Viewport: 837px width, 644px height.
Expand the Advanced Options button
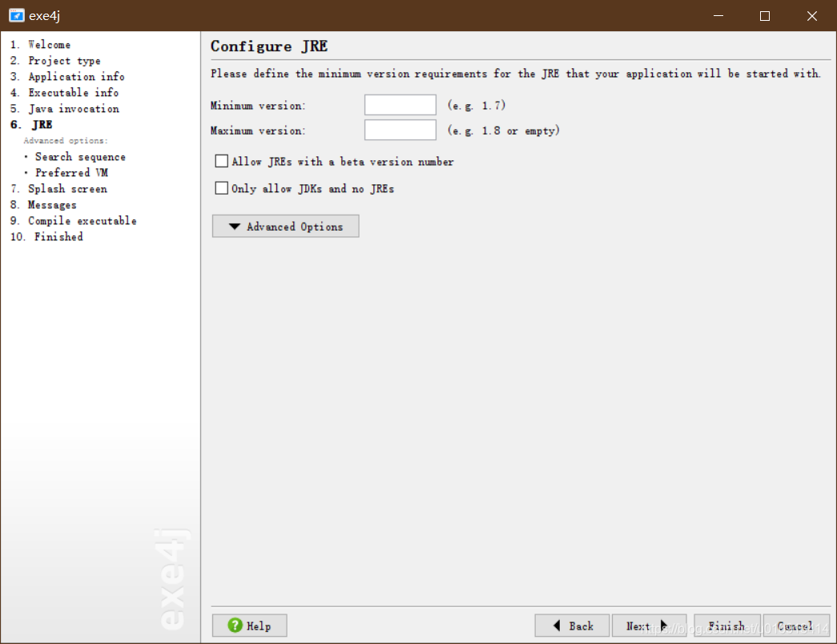(286, 227)
